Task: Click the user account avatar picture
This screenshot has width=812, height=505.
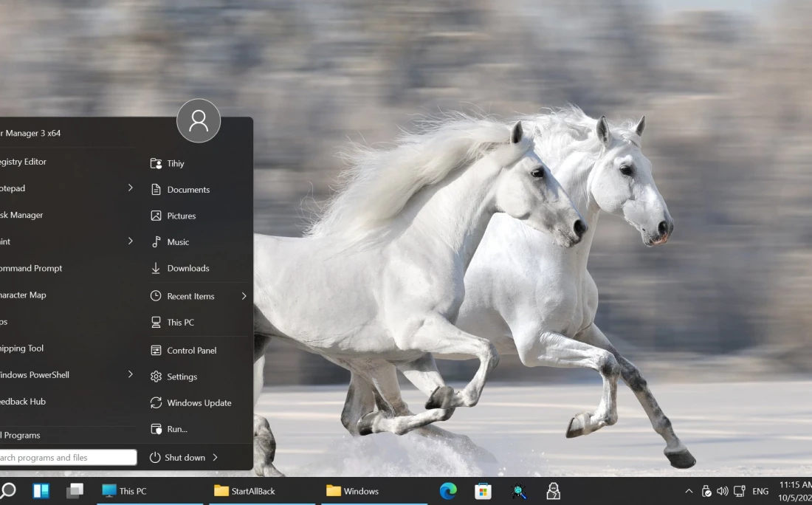Action: click(x=199, y=120)
